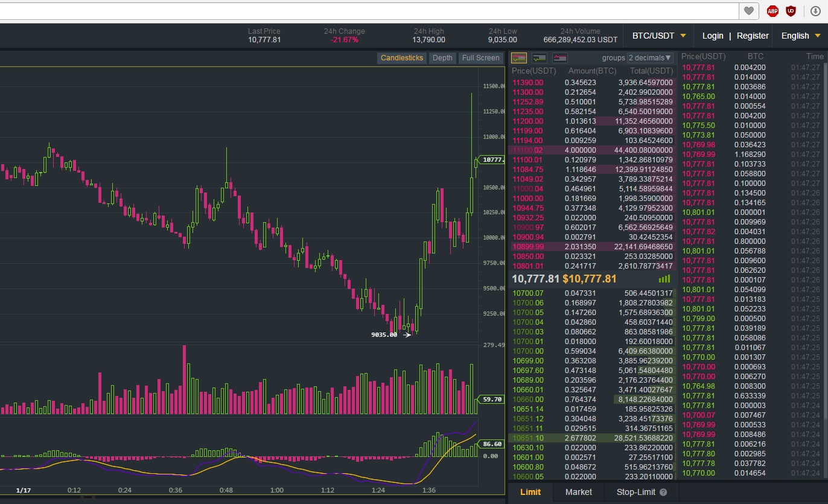Open the chart in Full Screen

480,58
